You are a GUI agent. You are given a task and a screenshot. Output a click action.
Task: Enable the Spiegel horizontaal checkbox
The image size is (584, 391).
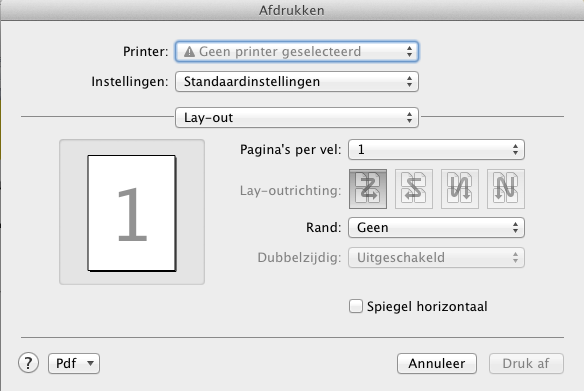click(356, 306)
